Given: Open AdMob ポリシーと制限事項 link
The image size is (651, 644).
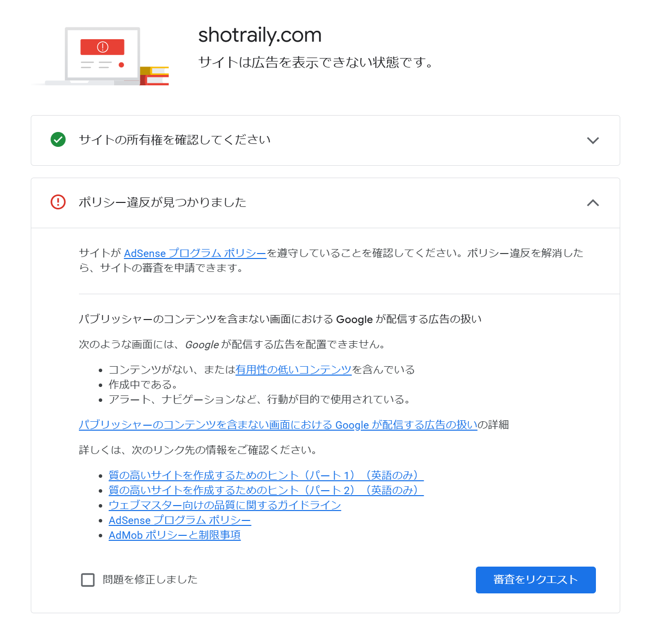Looking at the screenshot, I should [175, 535].
